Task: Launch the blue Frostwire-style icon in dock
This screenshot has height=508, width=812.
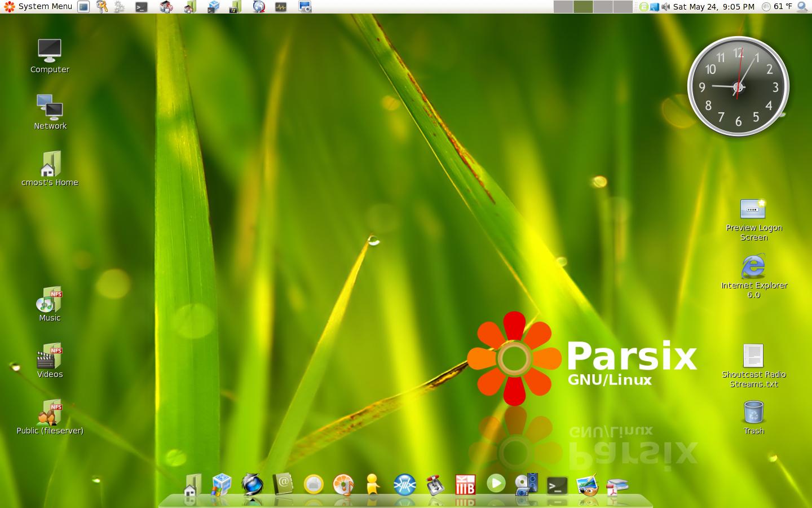Action: coord(404,484)
